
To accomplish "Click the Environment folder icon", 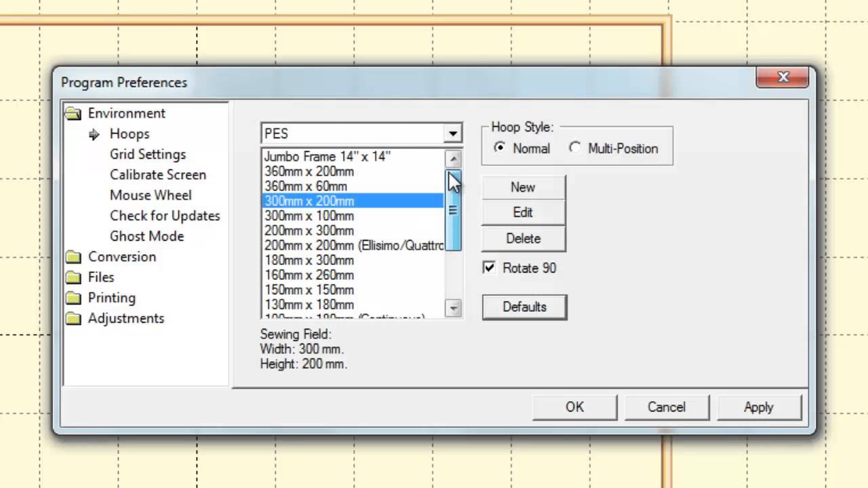I will pos(73,114).
